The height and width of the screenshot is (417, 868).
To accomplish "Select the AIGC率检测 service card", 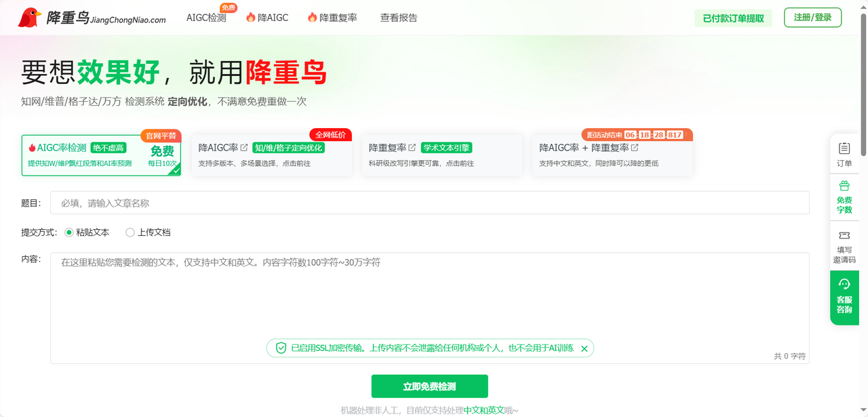I will 102,155.
